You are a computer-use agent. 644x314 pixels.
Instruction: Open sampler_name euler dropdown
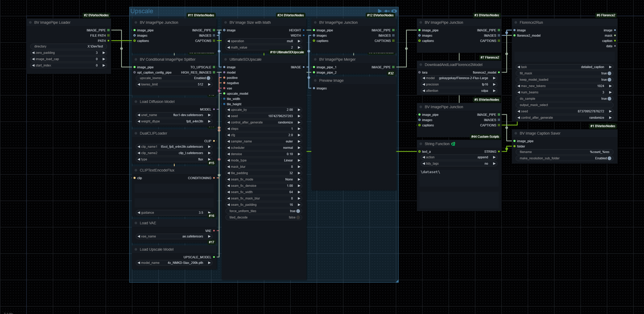[x=264, y=141]
